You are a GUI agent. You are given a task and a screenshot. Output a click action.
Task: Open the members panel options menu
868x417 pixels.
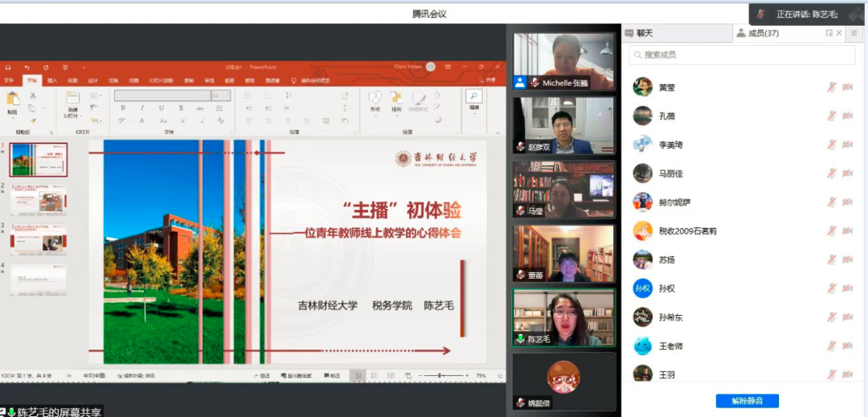pyautogui.click(x=854, y=33)
